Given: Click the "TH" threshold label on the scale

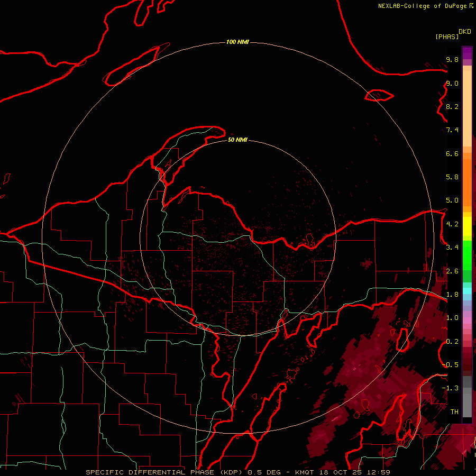Looking at the screenshot, I should point(454,412).
